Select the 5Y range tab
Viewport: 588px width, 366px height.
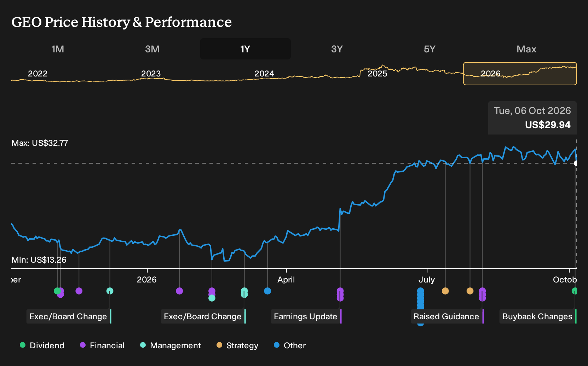[430, 49]
